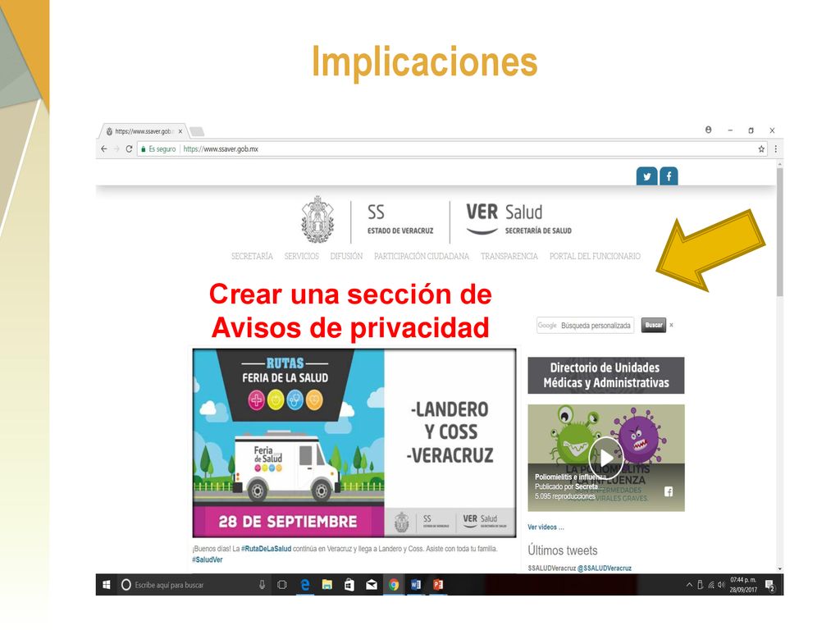
Task: Click the green secure padlock icon
Action: pos(143,149)
